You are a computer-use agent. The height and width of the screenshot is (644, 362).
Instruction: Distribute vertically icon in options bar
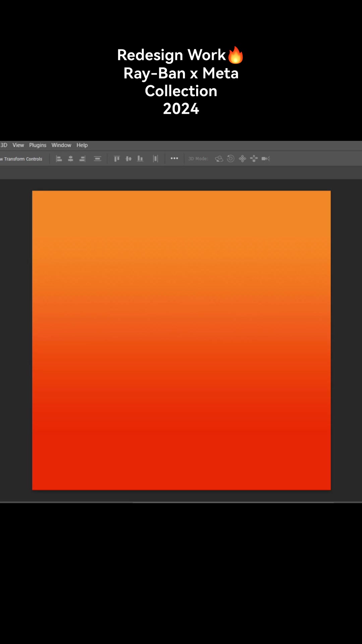point(98,159)
